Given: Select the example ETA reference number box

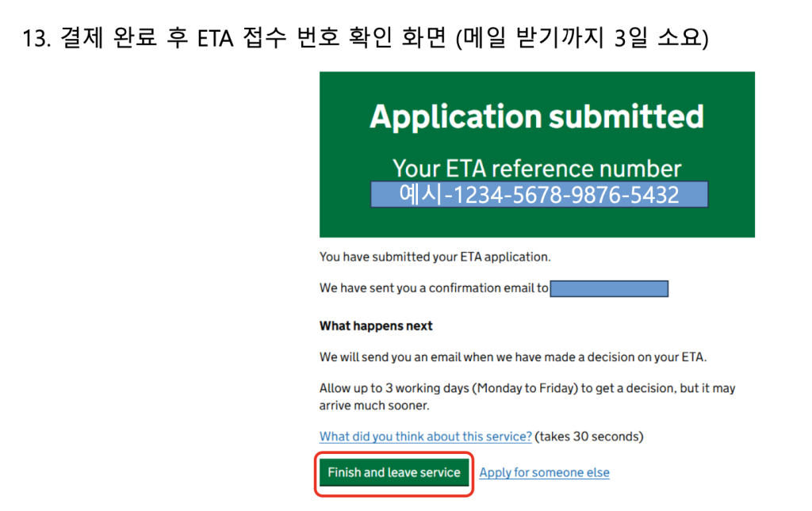Looking at the screenshot, I should coord(539,195).
